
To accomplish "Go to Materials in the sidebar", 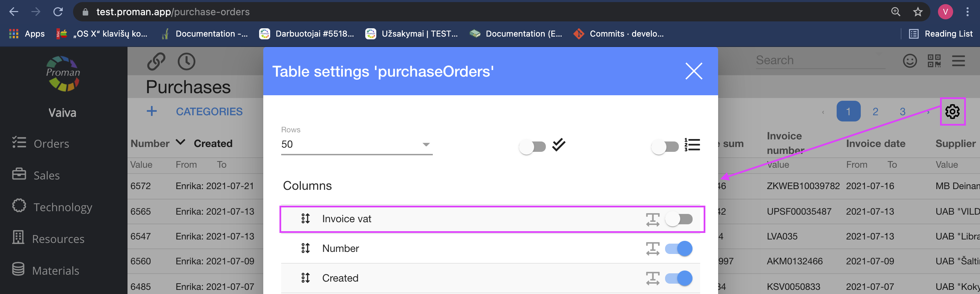I will (x=55, y=271).
